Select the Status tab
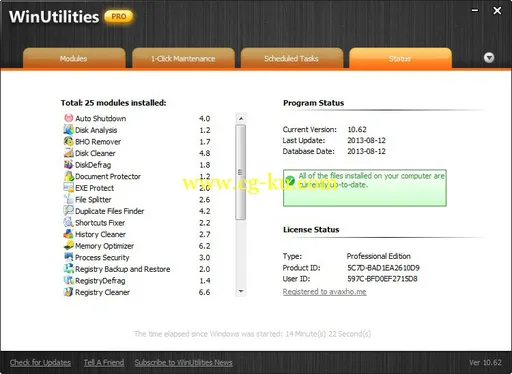The height and width of the screenshot is (374, 512). [400, 58]
